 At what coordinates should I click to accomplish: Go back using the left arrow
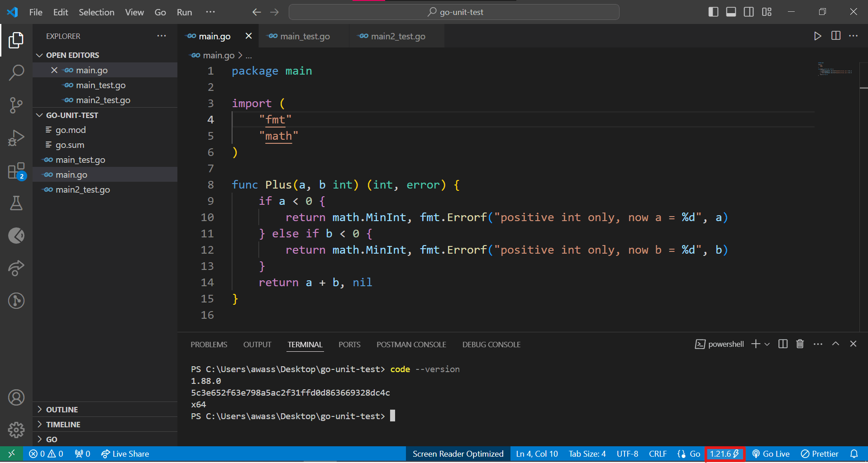pyautogui.click(x=257, y=12)
